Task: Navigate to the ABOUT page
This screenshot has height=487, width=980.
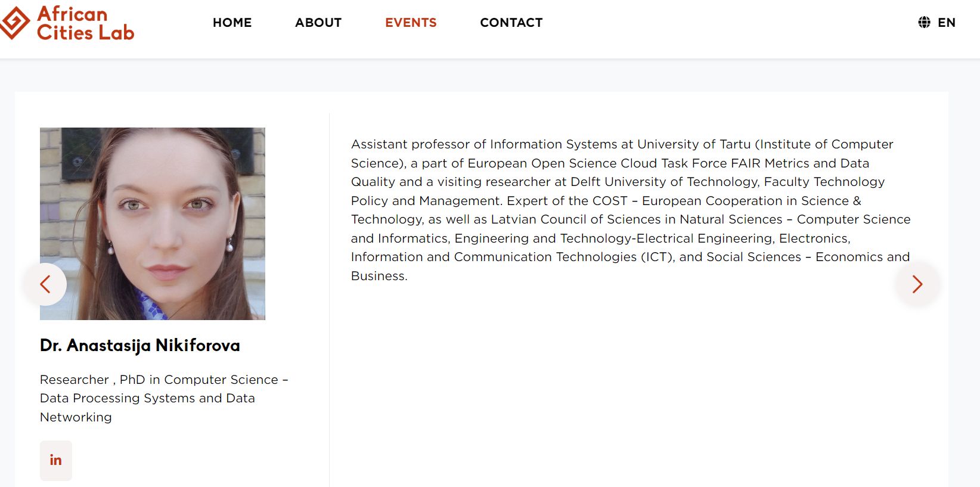Action: coord(318,23)
